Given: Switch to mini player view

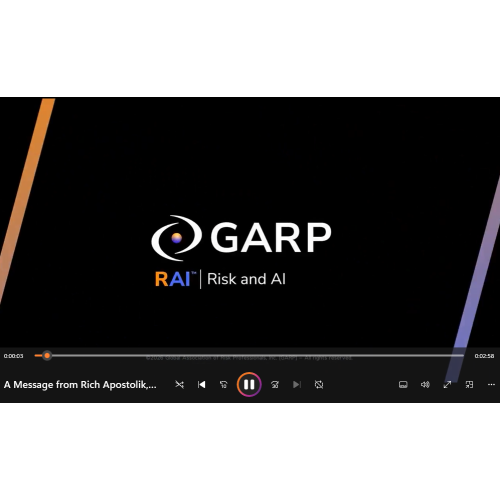Looking at the screenshot, I should (x=469, y=384).
